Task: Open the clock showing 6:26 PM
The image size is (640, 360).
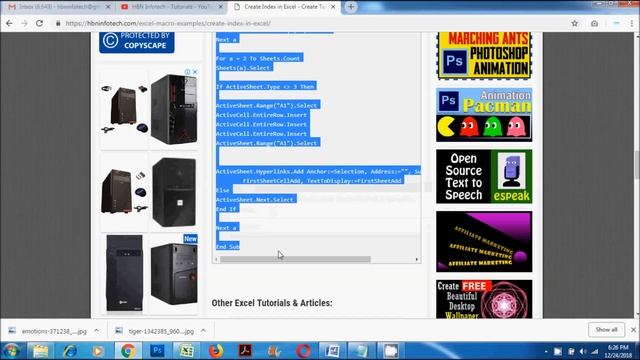Action: (x=618, y=351)
